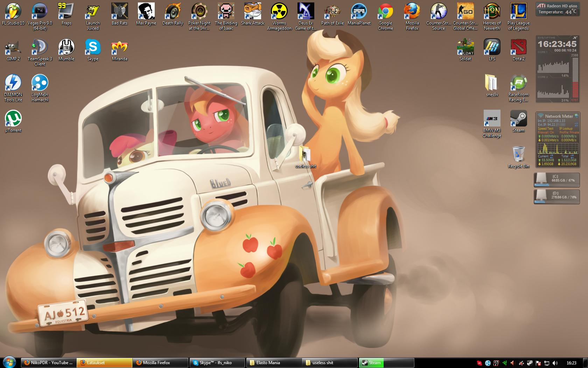Image resolution: width=588 pixels, height=368 pixels.
Task: Select The Binding of Isaac icon
Action: tap(226, 16)
